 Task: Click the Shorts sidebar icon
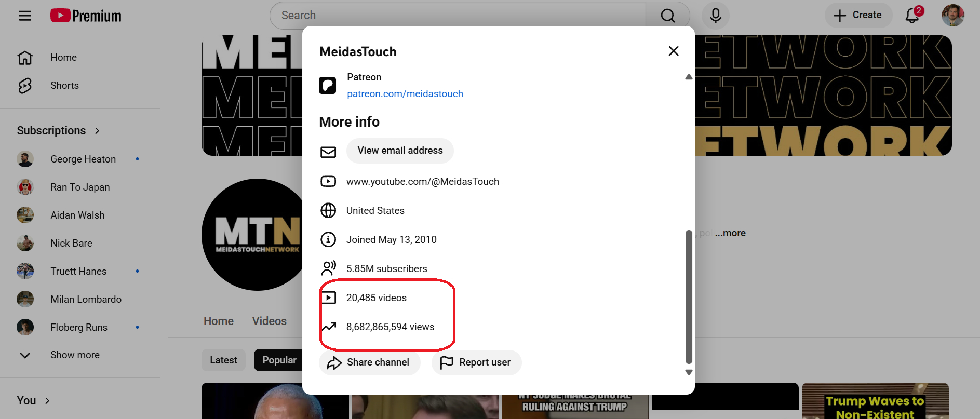tap(25, 86)
